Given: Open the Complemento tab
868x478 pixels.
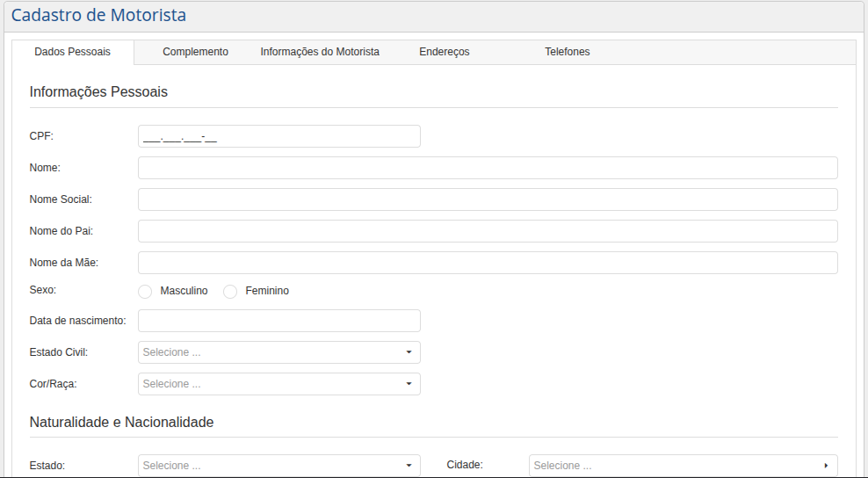Looking at the screenshot, I should (195, 52).
